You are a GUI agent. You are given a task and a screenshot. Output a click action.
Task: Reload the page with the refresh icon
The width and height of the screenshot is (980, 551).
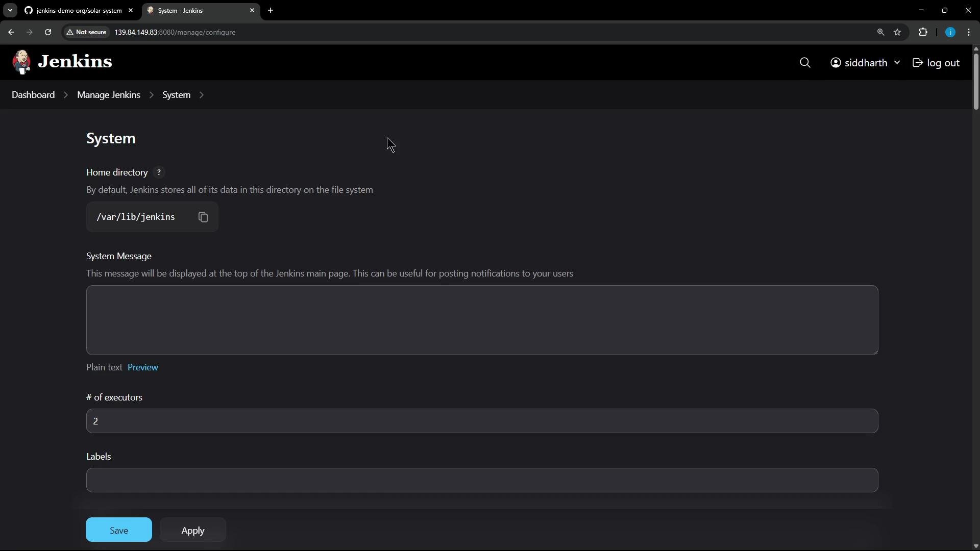coord(48,32)
